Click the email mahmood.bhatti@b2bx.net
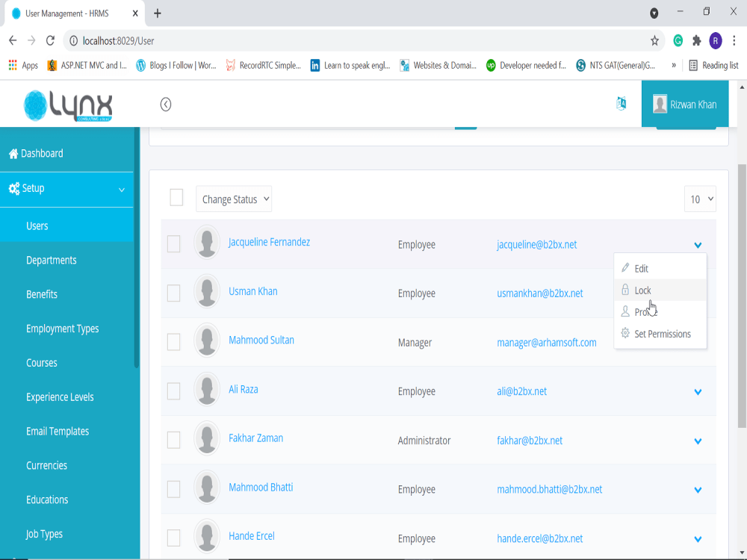Screen dimensions: 747x560 tap(549, 490)
